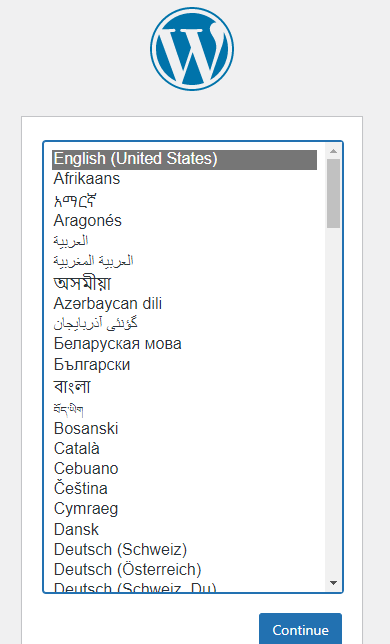Select Azərbaycan dili option
The width and height of the screenshot is (390, 644).
[184, 304]
